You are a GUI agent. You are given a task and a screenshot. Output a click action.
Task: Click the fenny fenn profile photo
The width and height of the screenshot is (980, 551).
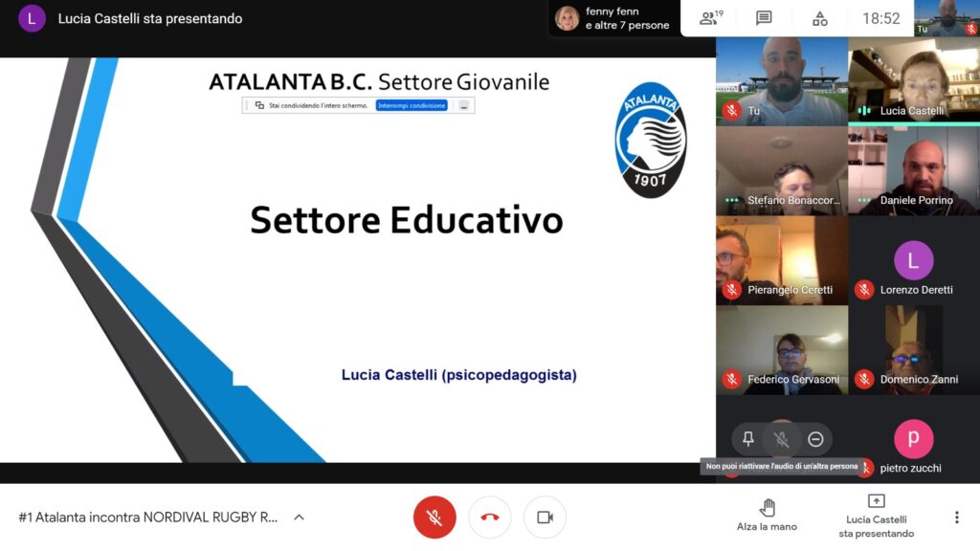tap(567, 18)
